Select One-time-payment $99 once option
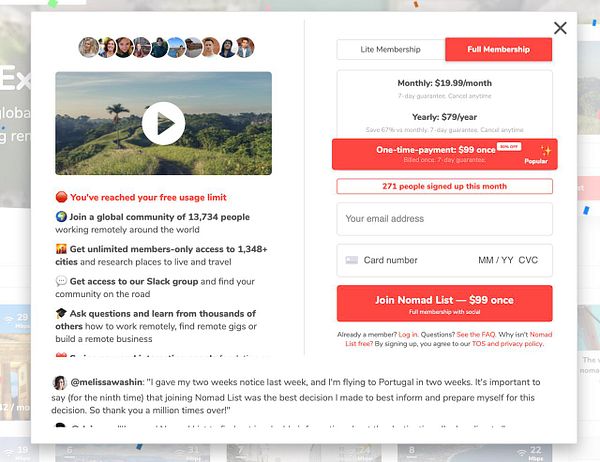The width and height of the screenshot is (600, 462). [445, 154]
